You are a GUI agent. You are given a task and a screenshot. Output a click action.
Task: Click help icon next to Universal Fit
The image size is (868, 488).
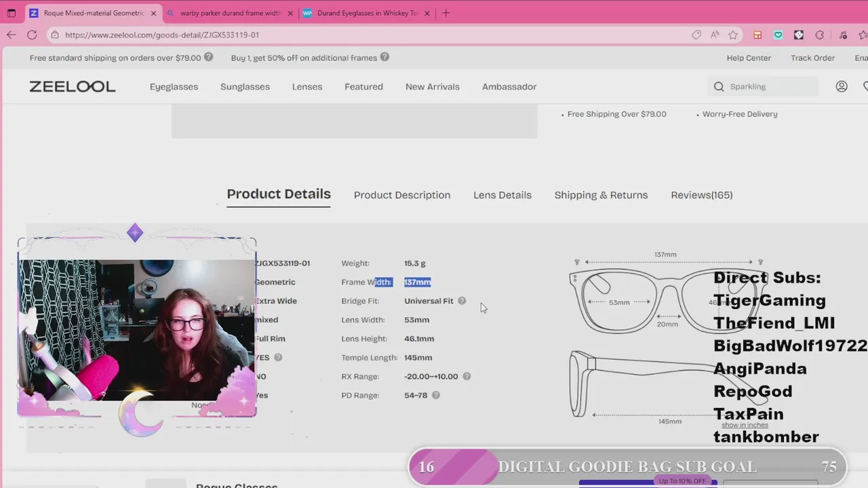pos(462,301)
